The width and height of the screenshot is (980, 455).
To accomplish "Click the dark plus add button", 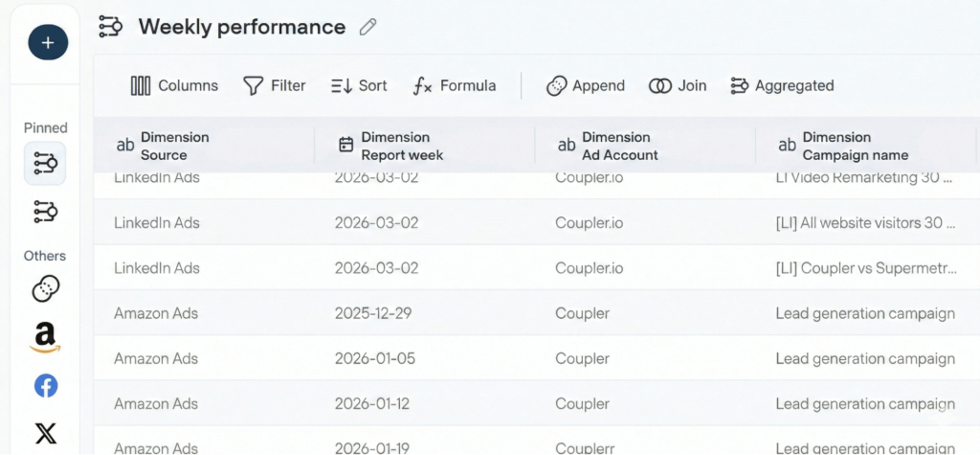I will [48, 42].
